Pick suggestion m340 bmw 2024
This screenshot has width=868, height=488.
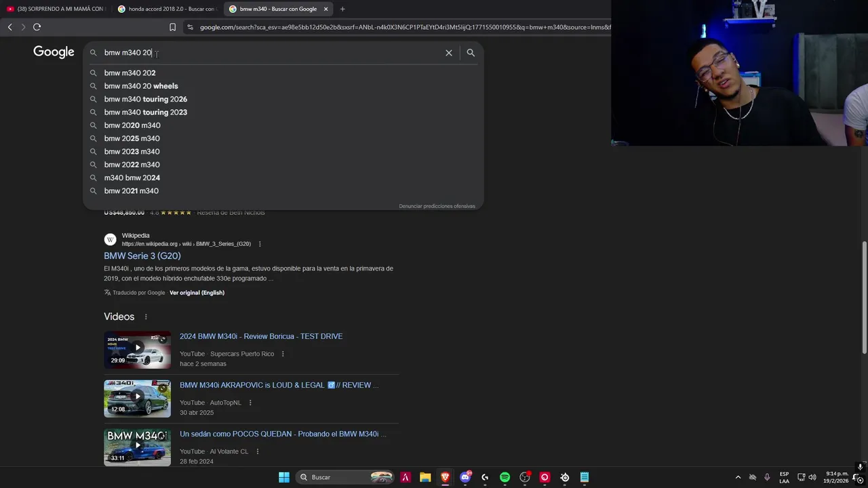(283, 178)
